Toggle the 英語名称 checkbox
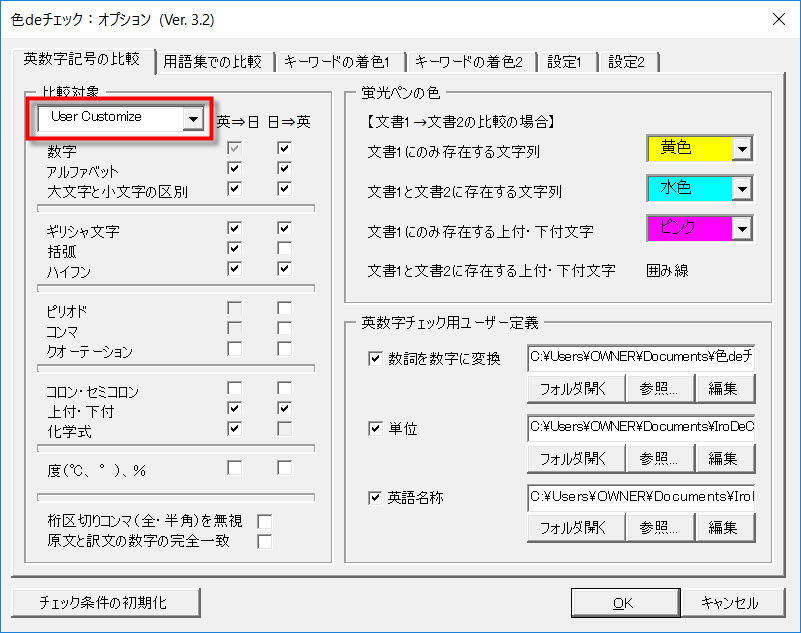This screenshot has width=801, height=633. 375,497
